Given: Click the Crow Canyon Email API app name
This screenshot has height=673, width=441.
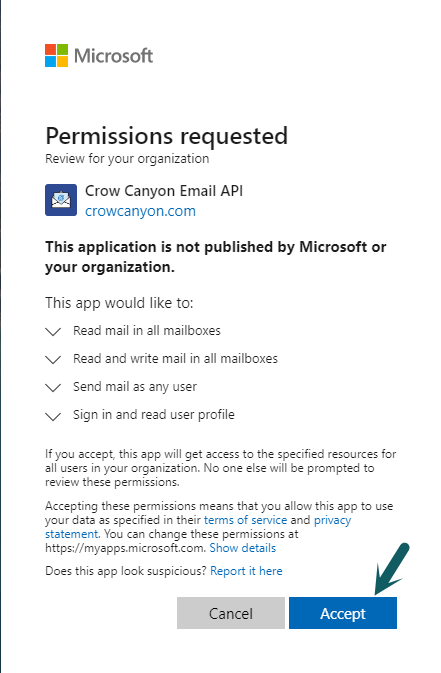Looking at the screenshot, I should tap(164, 191).
